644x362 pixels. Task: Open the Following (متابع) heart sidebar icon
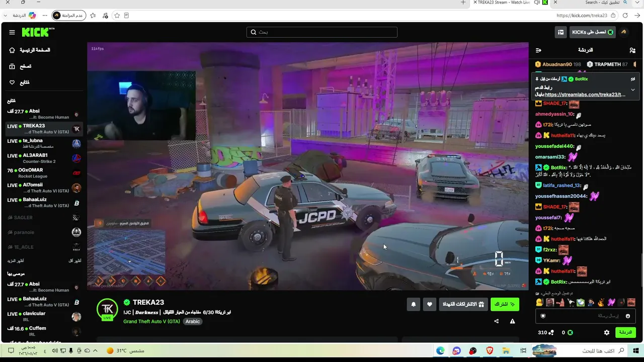[12, 82]
